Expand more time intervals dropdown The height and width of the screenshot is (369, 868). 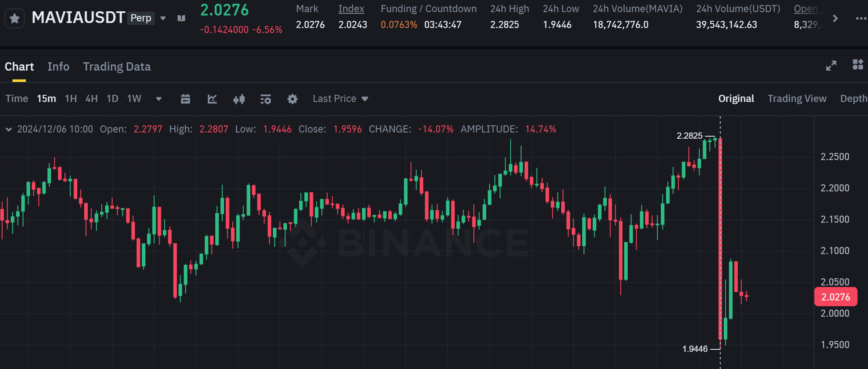159,99
